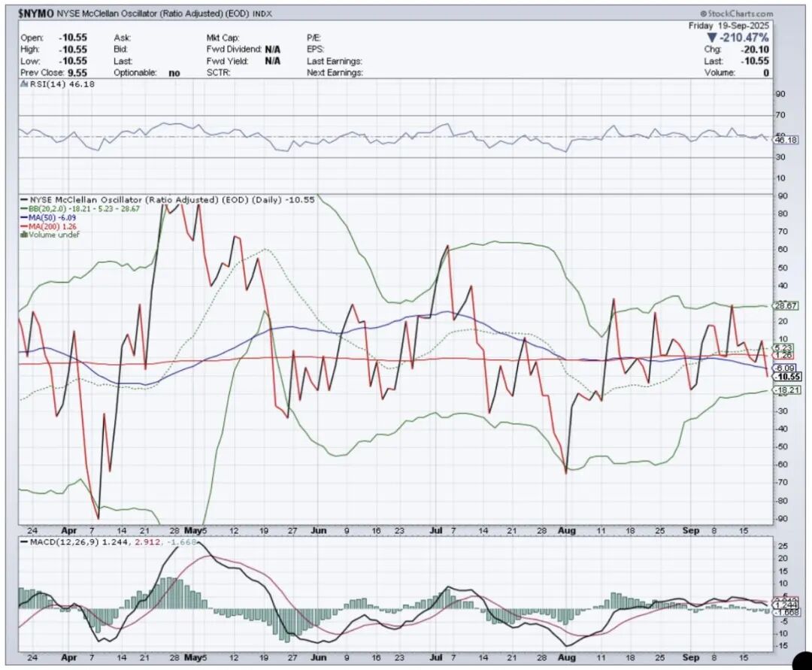
Task: Click the Ask label
Action: coord(123,38)
